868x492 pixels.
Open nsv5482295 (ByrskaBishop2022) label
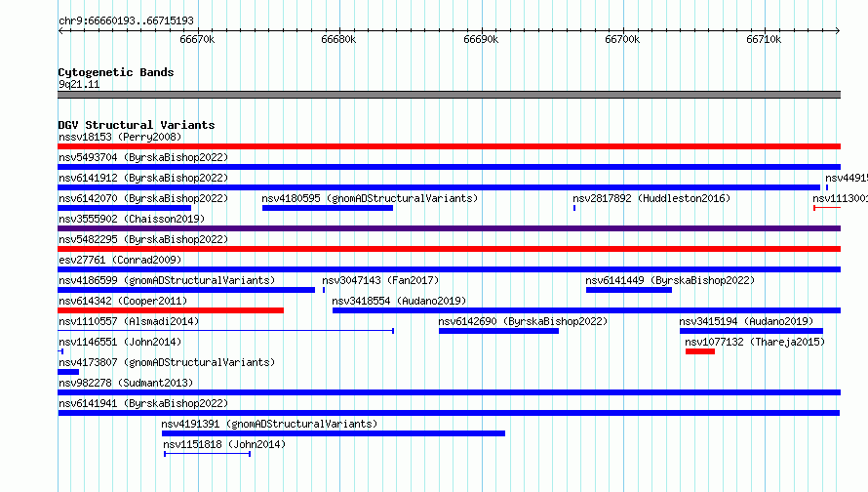[x=143, y=239]
